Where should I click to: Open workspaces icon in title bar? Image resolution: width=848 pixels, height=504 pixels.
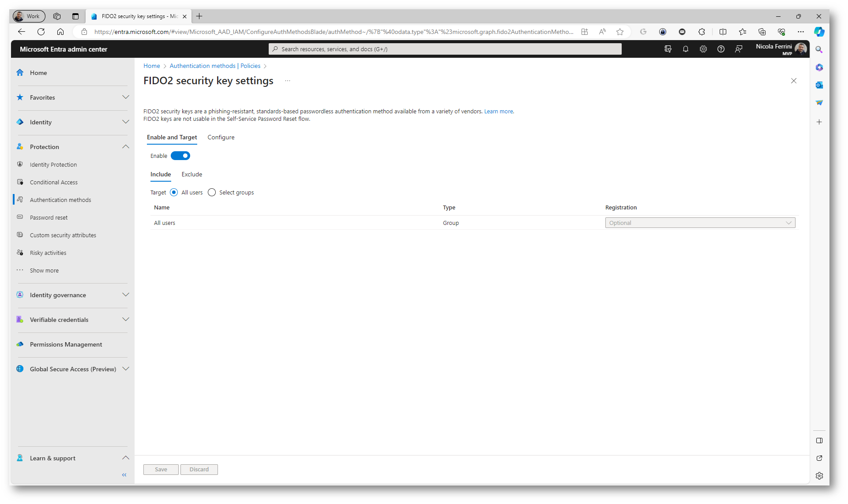57,16
